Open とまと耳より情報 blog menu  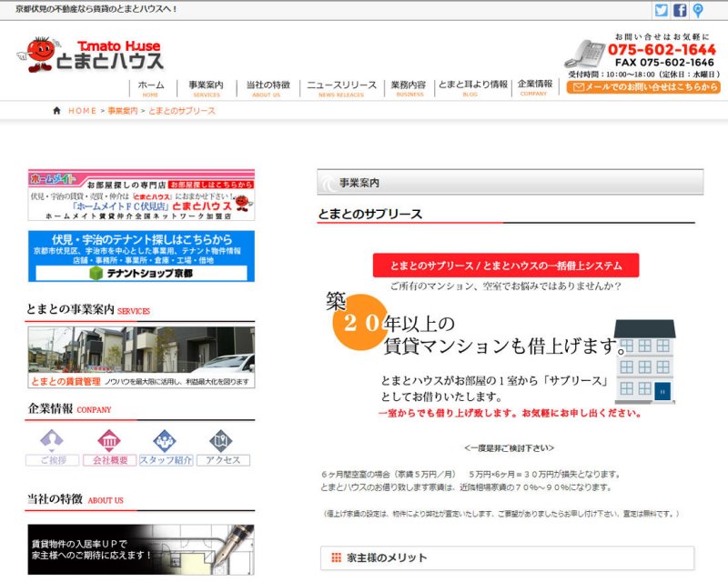[472, 87]
